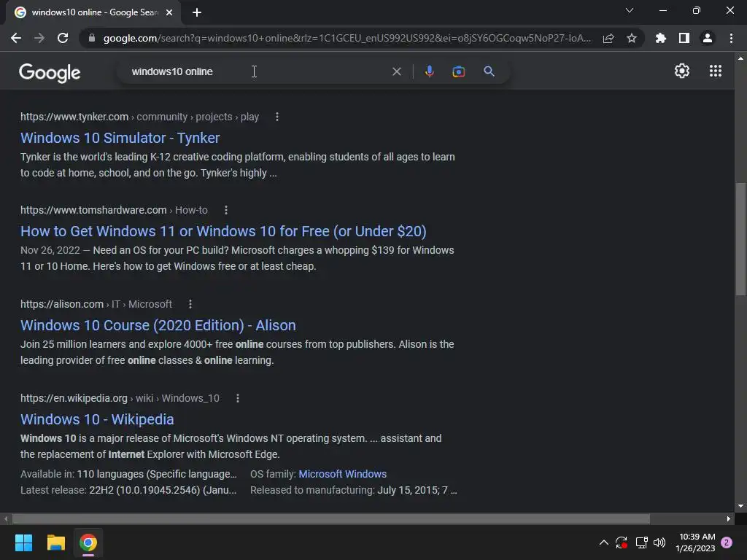Screen dimensions: 747x560
Task: Open notifications badge showing 2
Action: click(727, 542)
